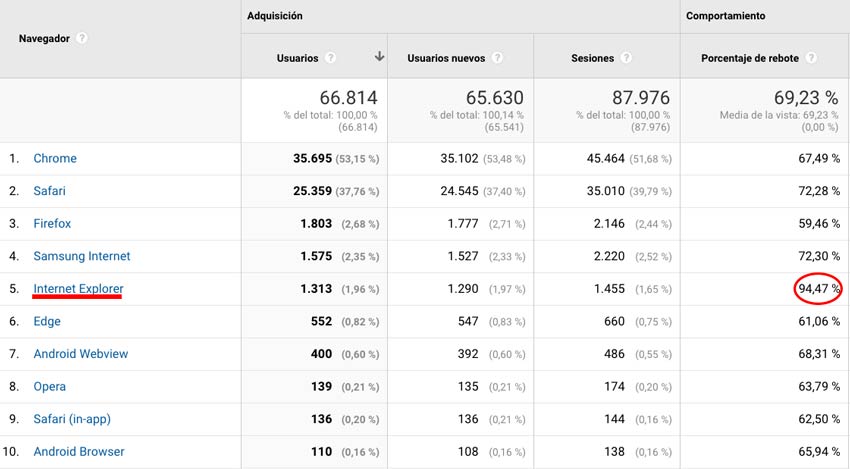Select Safari users value 25.359
The height and width of the screenshot is (469, 850).
pyautogui.click(x=312, y=191)
